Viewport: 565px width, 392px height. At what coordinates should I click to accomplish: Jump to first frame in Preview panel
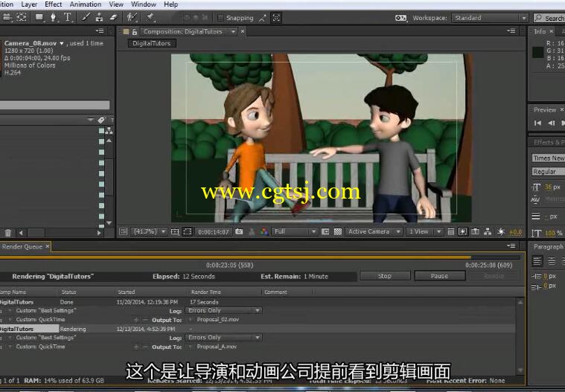(x=537, y=123)
